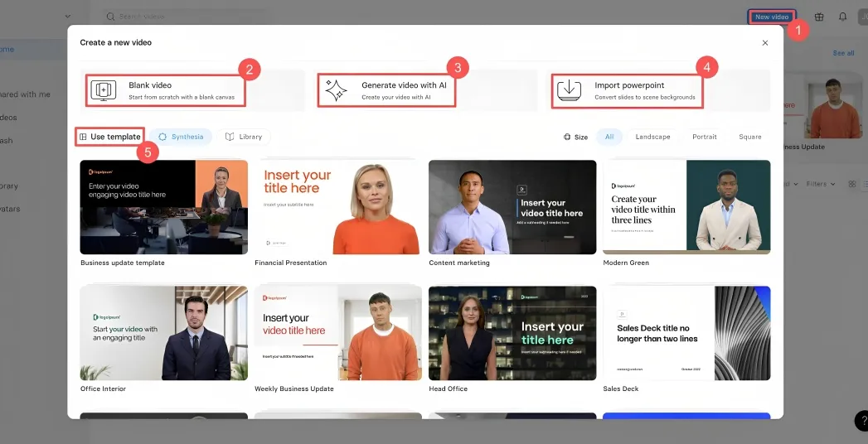
Task: Click the Blank video monitor icon
Action: click(x=103, y=90)
